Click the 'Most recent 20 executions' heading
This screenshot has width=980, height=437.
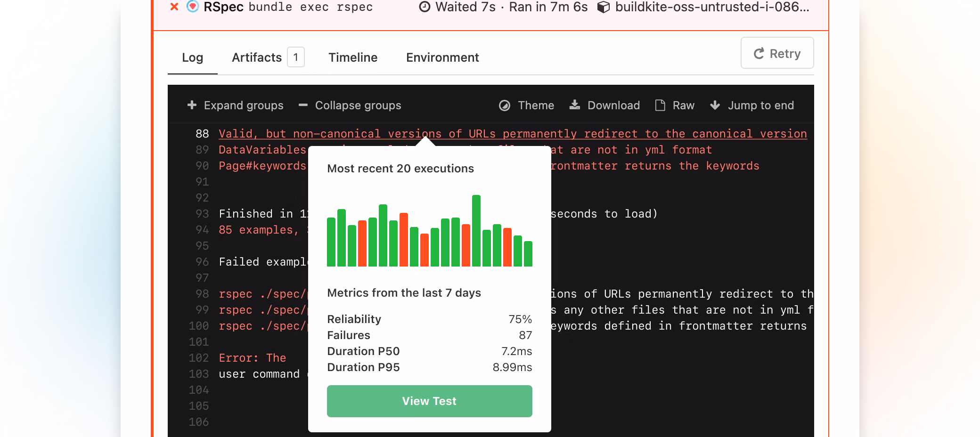click(400, 169)
